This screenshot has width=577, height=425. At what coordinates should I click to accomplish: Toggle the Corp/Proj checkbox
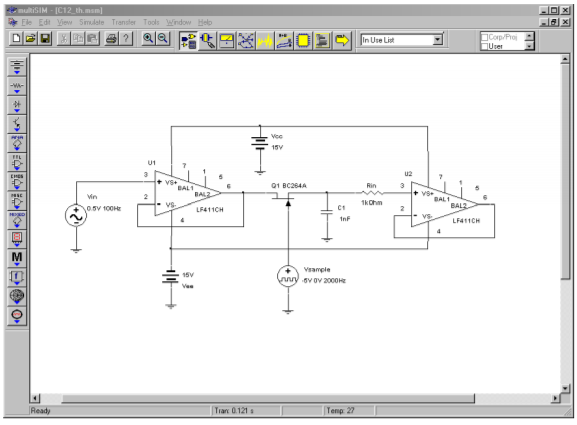tap(485, 37)
